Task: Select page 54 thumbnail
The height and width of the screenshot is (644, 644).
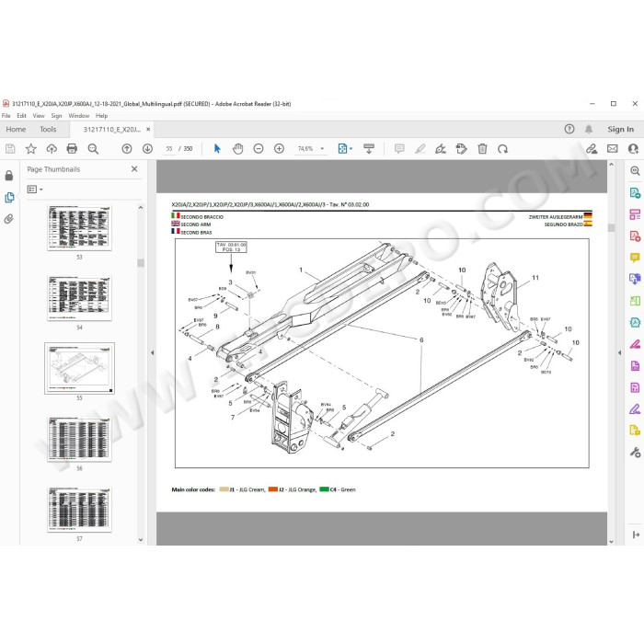Action: tap(79, 298)
